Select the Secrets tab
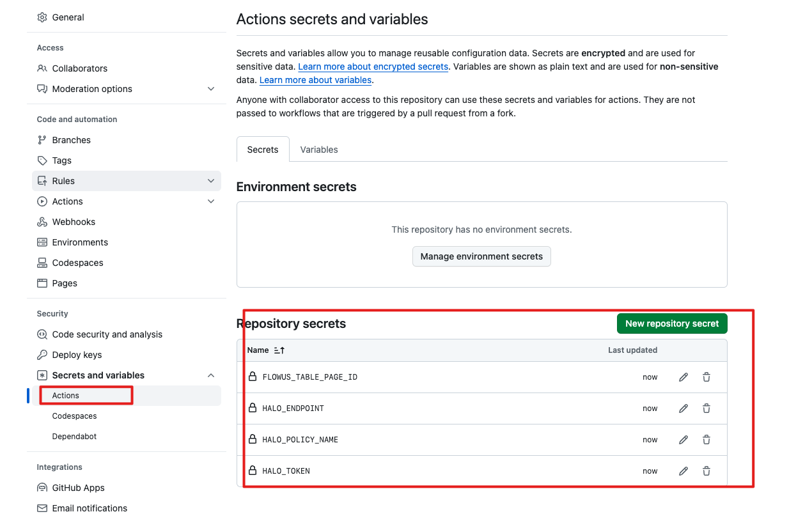This screenshot has width=812, height=521. click(x=263, y=150)
